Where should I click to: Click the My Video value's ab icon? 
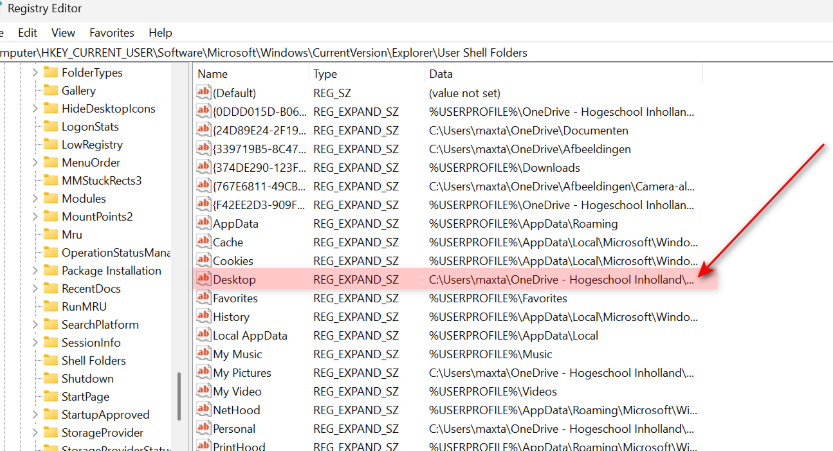(x=203, y=390)
